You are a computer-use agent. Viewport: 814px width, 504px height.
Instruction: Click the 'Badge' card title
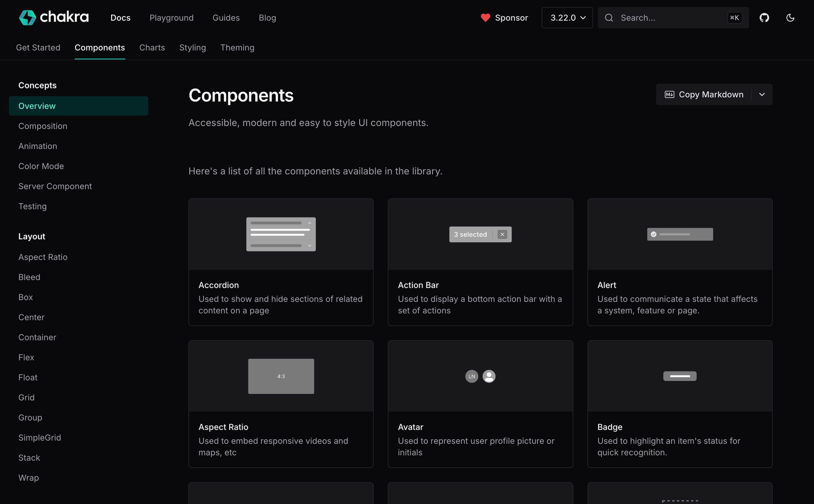point(610,427)
